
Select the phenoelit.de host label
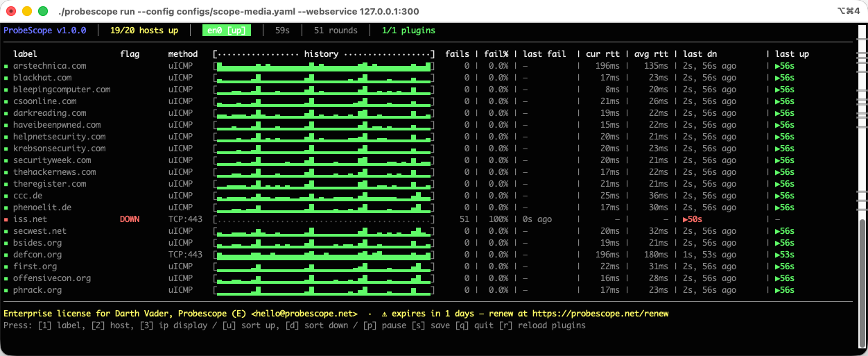point(42,207)
